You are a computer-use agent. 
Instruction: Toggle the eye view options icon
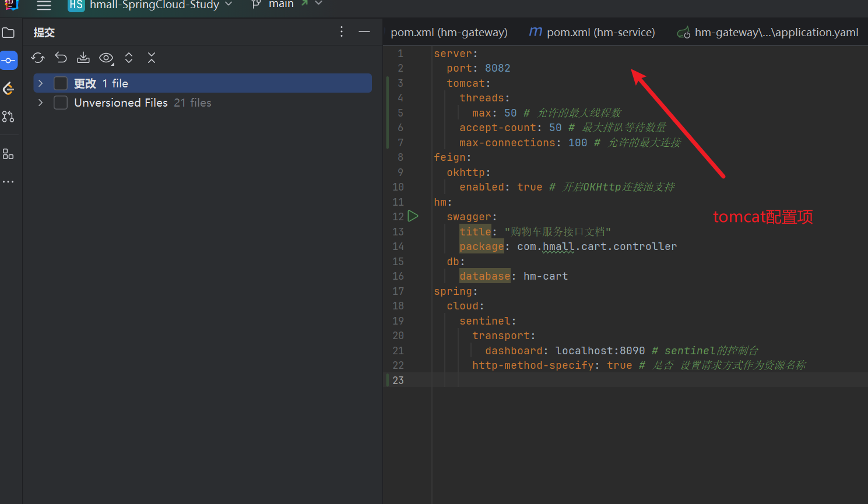[106, 58]
